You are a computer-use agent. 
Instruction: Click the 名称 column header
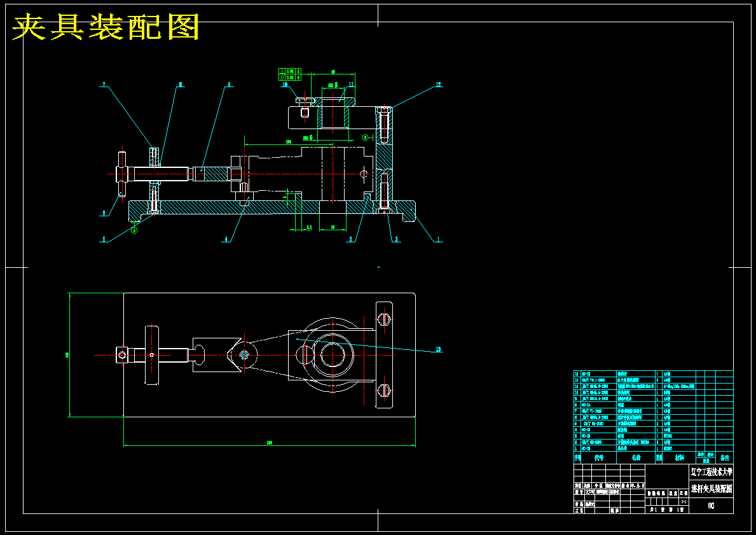(636, 457)
